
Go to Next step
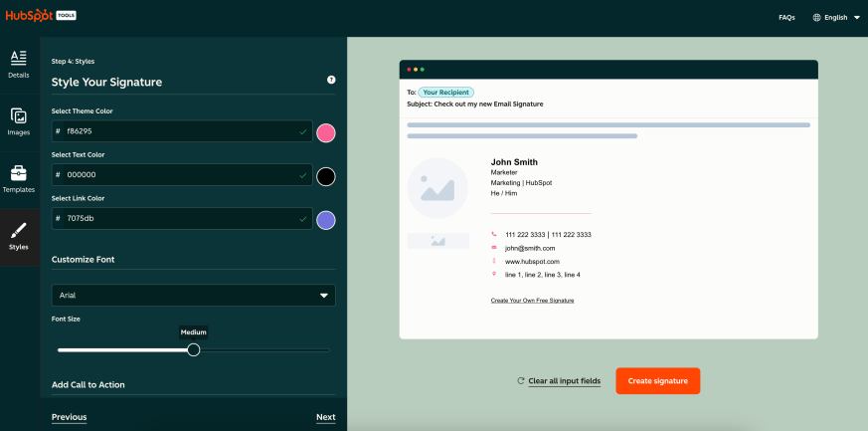[325, 417]
